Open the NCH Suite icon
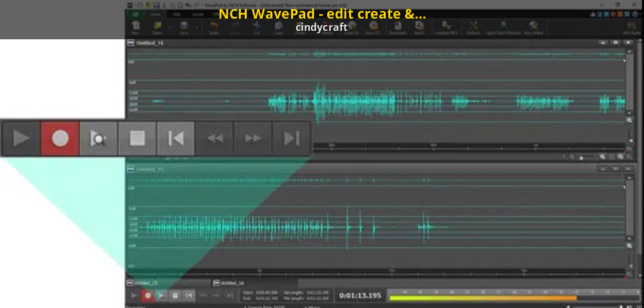The height and width of the screenshot is (308, 644). [x=631, y=27]
